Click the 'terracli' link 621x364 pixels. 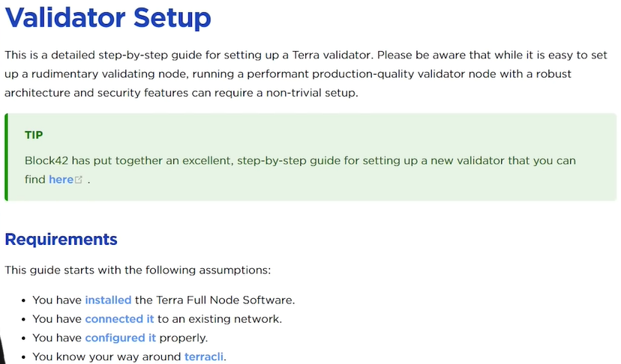tap(203, 357)
